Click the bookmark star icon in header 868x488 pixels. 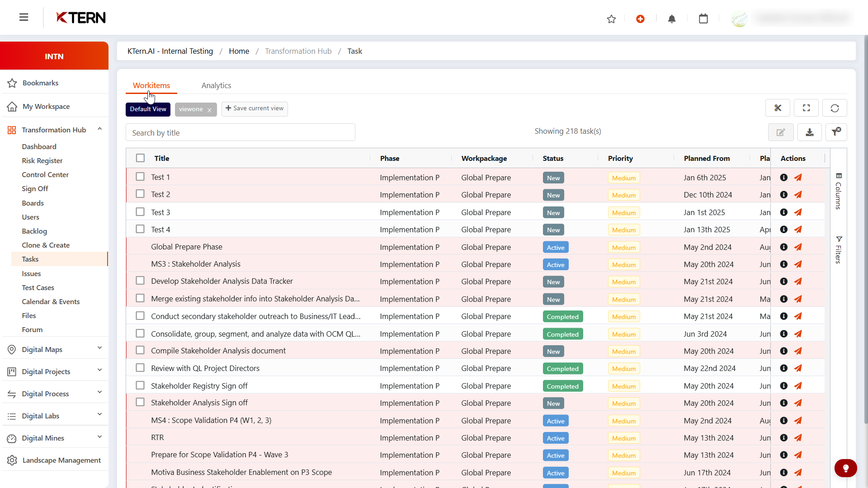pos(611,19)
